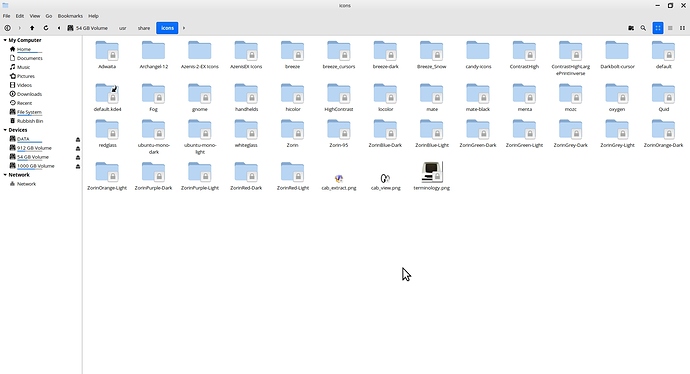The image size is (690, 374).
Task: Switch to icon grid view
Action: [x=658, y=28]
